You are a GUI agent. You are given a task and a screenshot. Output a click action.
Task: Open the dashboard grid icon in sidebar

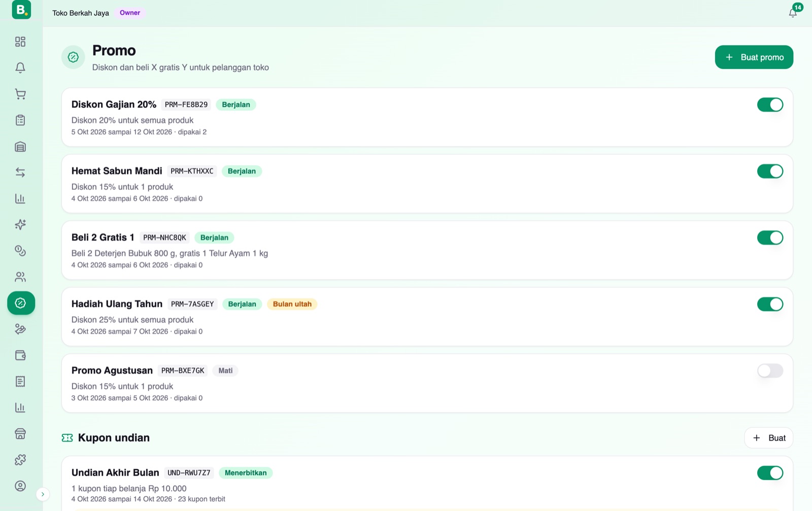coord(20,42)
